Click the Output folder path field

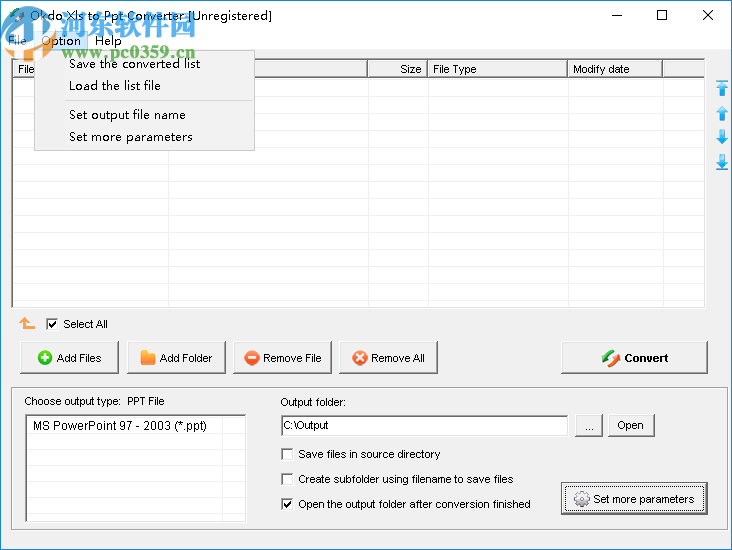424,426
